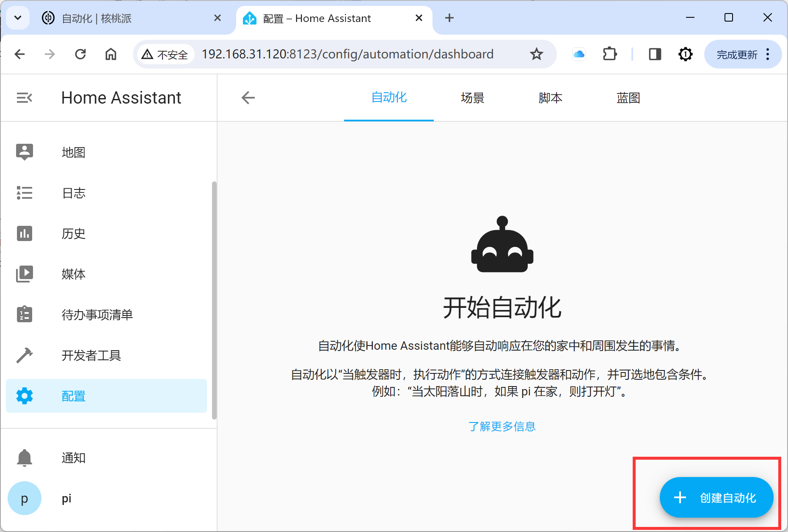The height and width of the screenshot is (532, 788).
Task: Open the 日志 logbook sidebar item
Action: pyautogui.click(x=106, y=193)
